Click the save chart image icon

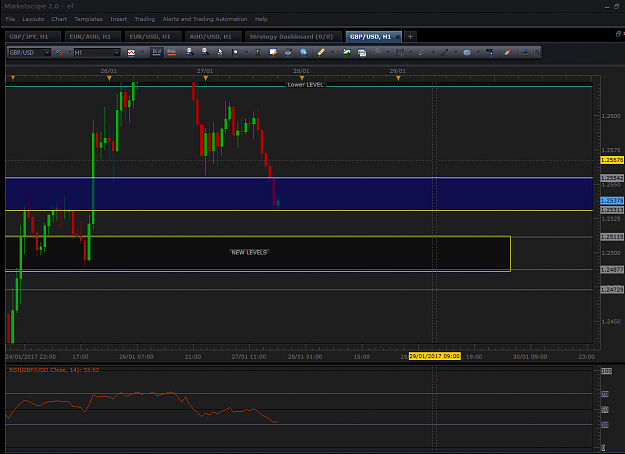click(347, 52)
